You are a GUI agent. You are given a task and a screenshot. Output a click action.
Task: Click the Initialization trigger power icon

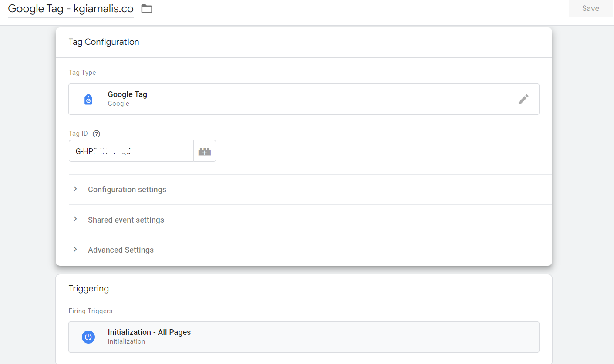point(88,337)
